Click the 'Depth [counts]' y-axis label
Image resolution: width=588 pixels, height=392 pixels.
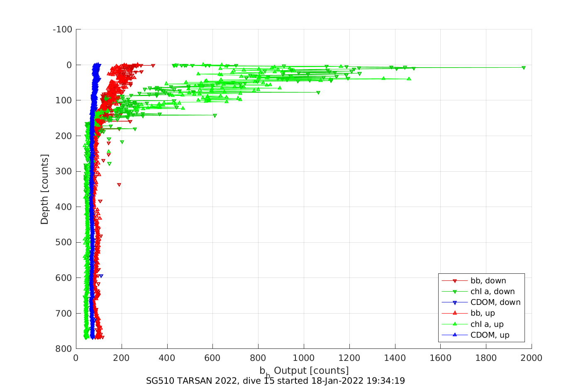[x=44, y=189]
